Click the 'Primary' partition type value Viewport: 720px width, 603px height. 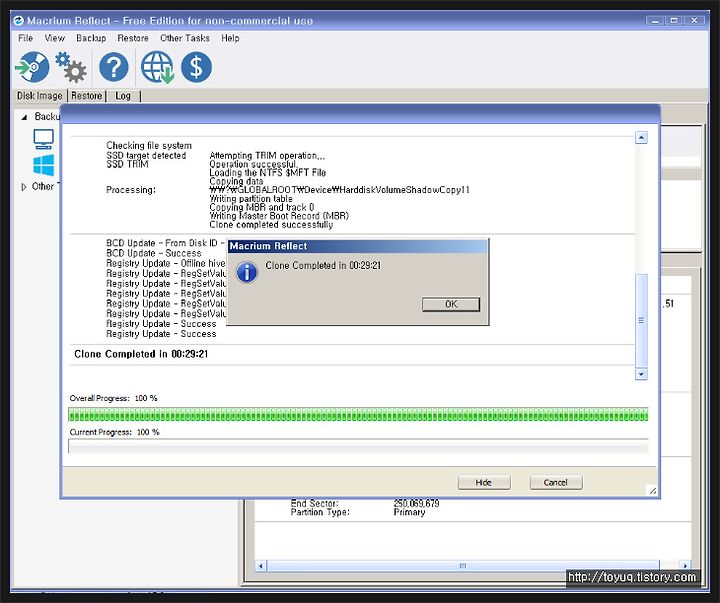409,512
